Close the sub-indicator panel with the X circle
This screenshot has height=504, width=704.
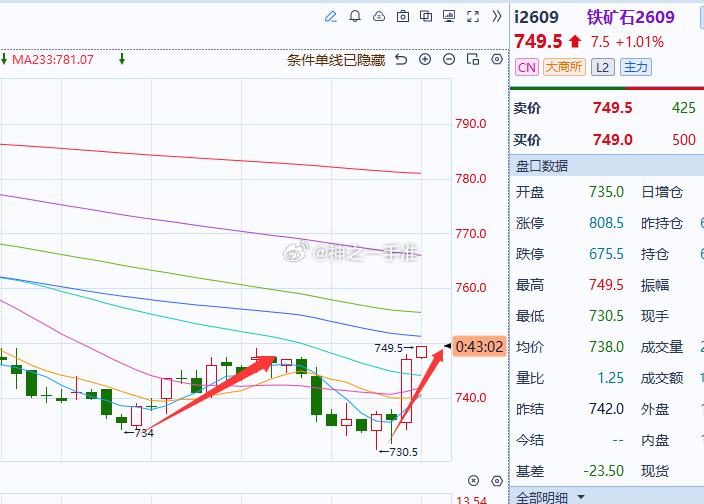(473, 481)
